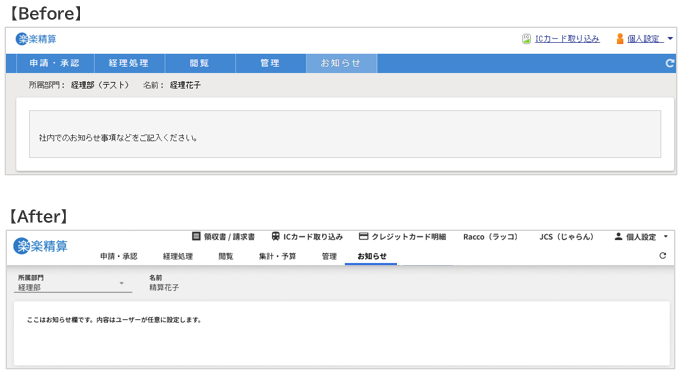Click the gray refresh icon in After screen
680x374 pixels.
click(662, 256)
